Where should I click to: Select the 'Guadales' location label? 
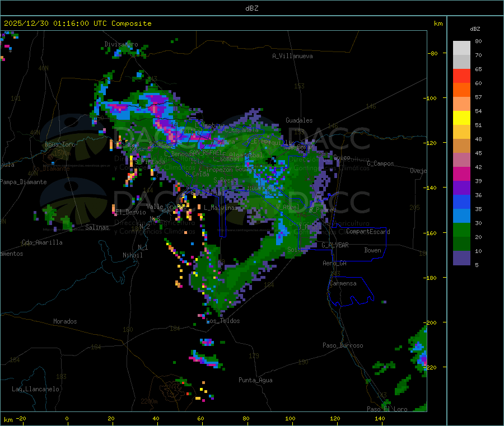(x=299, y=120)
